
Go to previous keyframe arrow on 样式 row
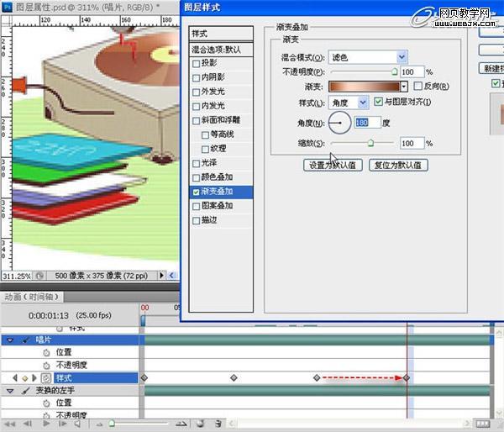[x=14, y=378]
